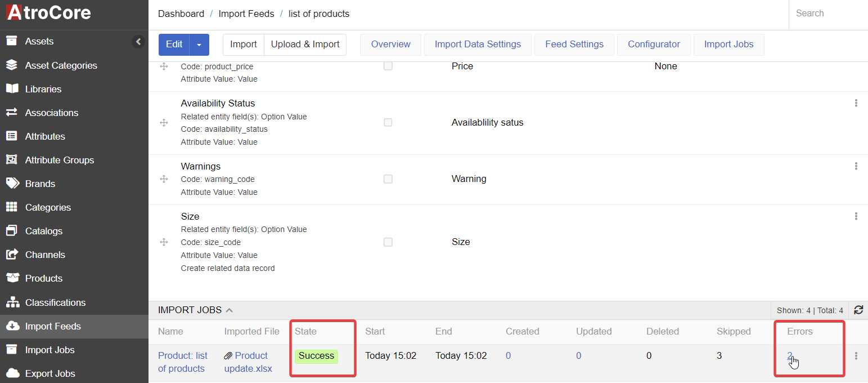868x383 pixels.
Task: Click the Classifications hierarchy icon
Action: click(x=12, y=302)
